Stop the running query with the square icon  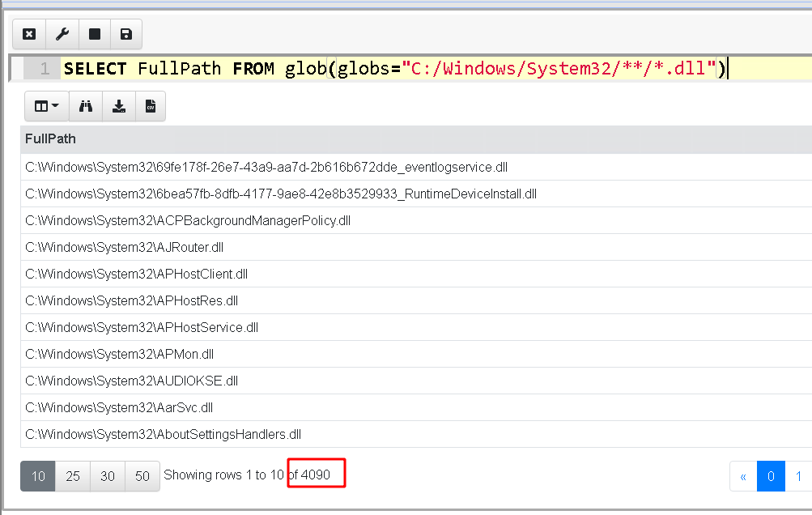click(94, 34)
